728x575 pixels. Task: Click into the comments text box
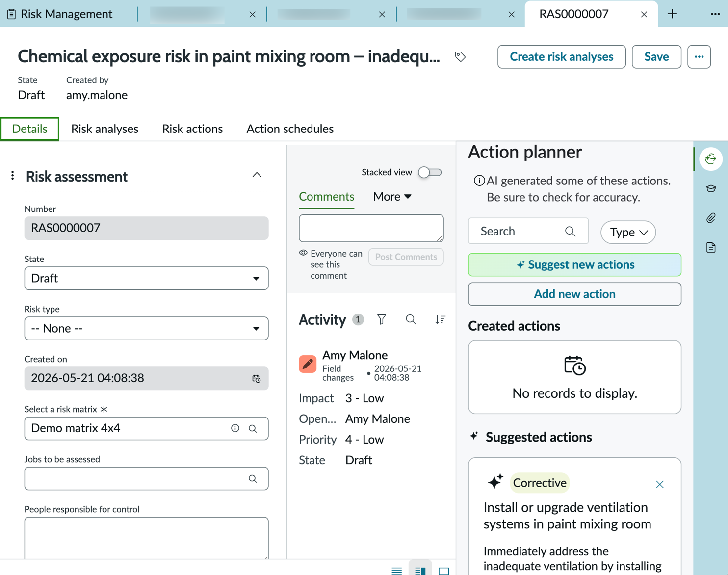click(x=371, y=228)
